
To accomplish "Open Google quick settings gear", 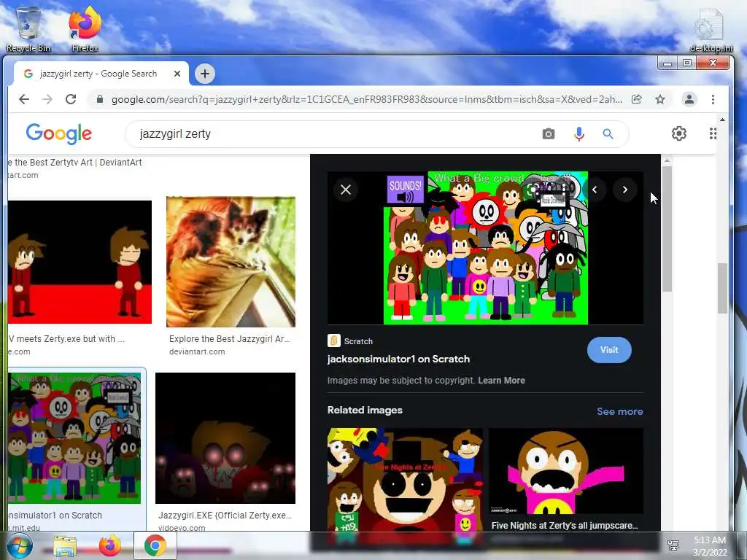I will pos(679,134).
